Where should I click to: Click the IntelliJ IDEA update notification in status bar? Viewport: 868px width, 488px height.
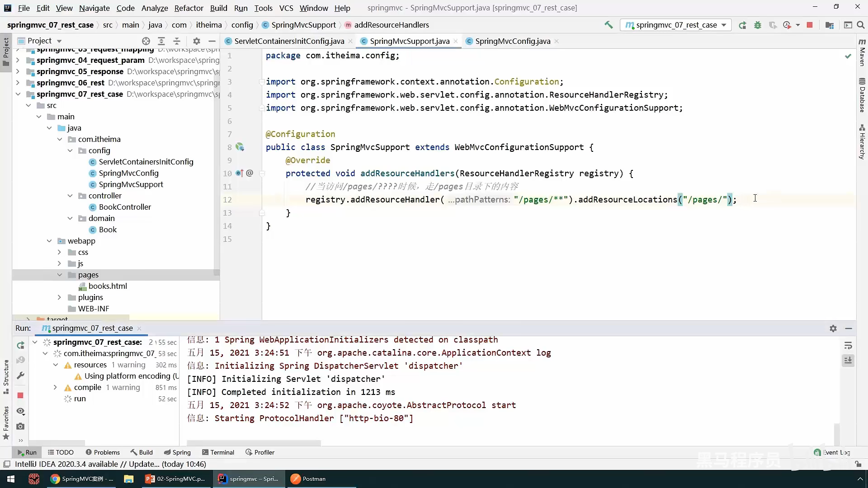[110, 464]
